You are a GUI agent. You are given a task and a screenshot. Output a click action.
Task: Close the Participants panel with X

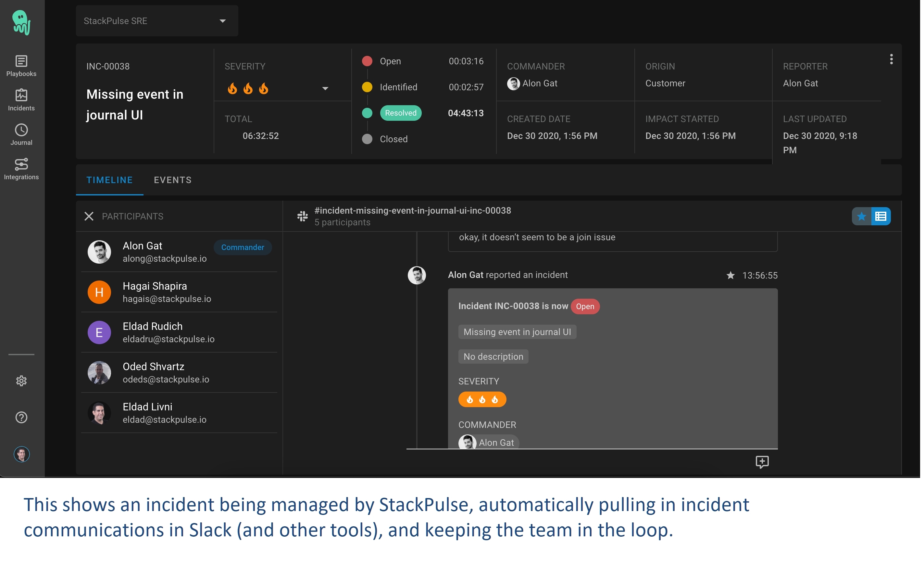pos(89,216)
